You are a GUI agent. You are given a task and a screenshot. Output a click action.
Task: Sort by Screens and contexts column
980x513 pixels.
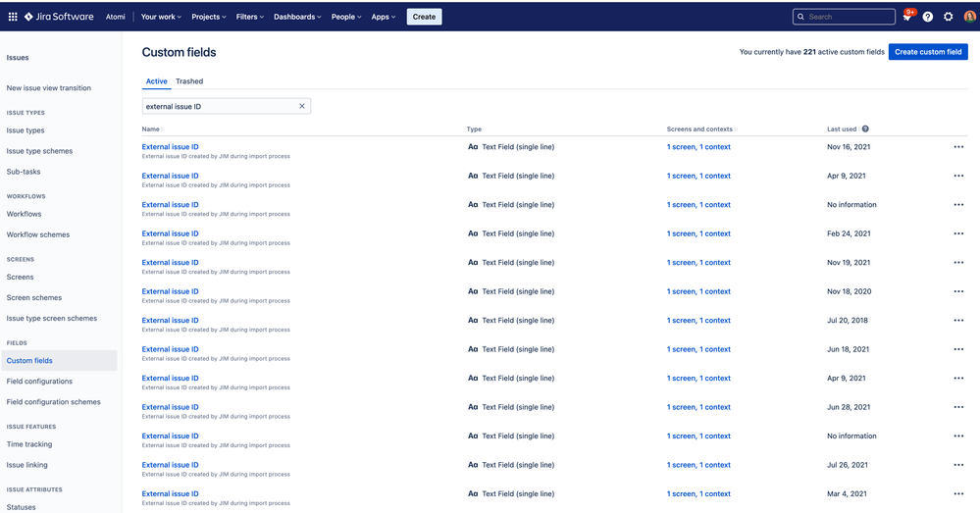tap(701, 129)
